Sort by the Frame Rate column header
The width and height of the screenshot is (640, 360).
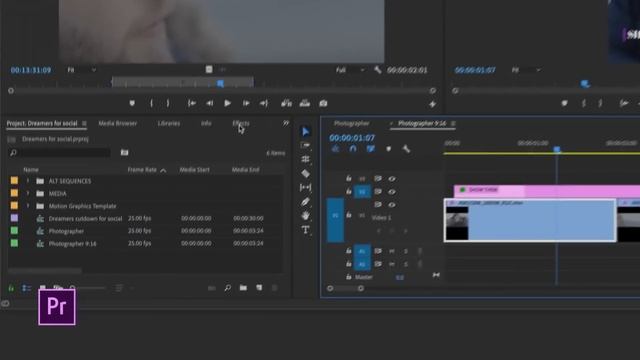point(142,170)
